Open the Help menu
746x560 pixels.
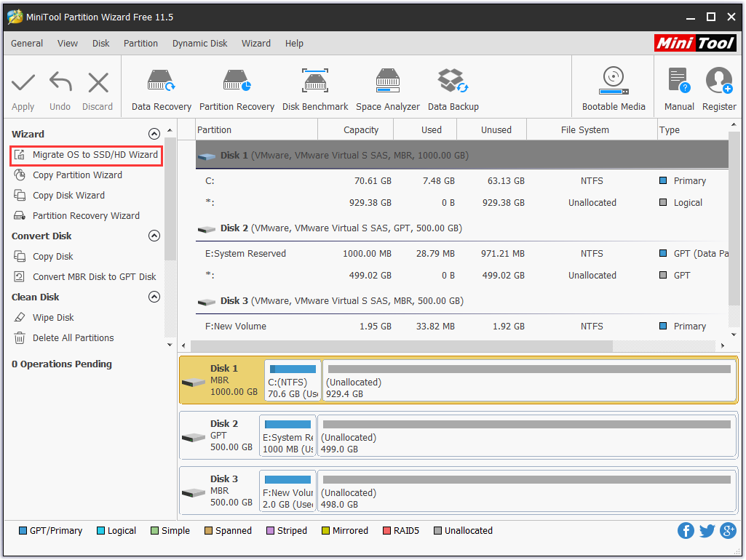[294, 43]
